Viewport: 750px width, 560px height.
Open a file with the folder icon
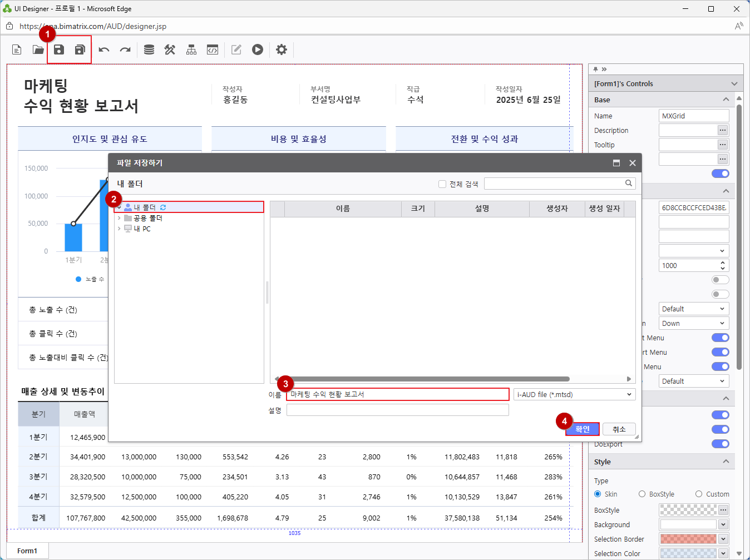point(38,49)
